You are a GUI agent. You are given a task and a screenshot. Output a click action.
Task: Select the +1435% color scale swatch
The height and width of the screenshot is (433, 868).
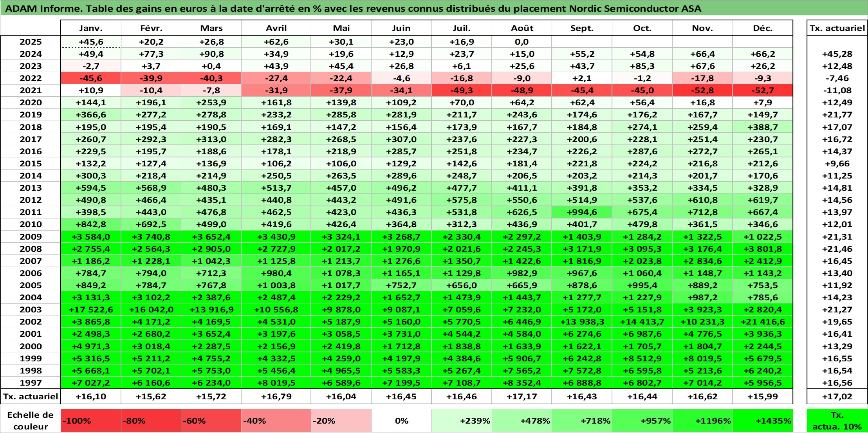pos(763,421)
